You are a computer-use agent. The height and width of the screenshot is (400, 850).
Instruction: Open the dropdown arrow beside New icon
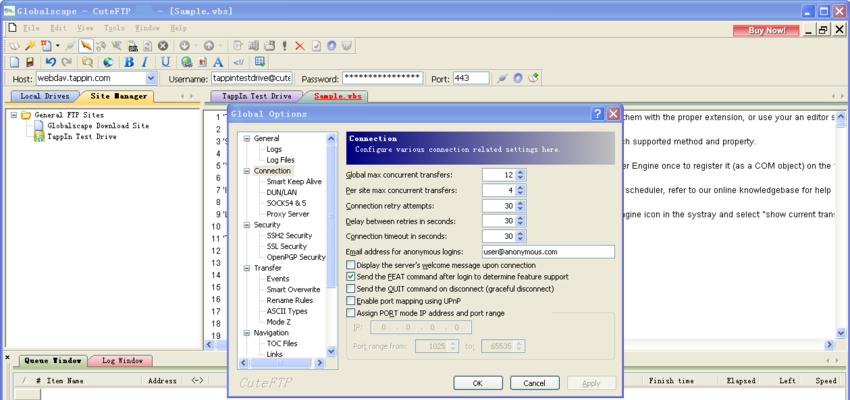pyautogui.click(x=57, y=46)
